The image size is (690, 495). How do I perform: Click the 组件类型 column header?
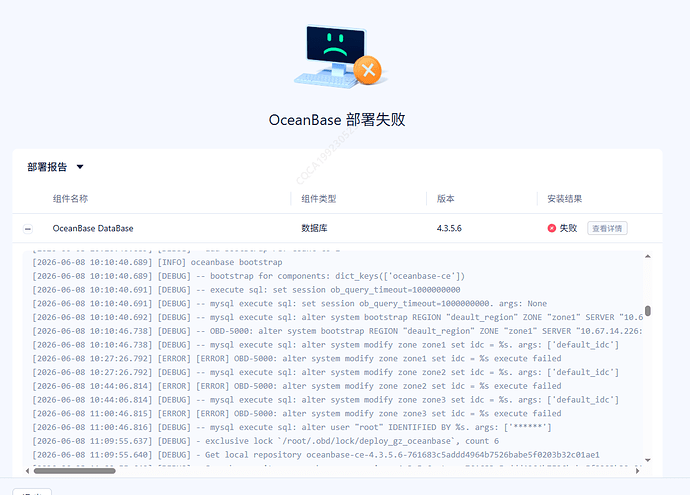(319, 199)
